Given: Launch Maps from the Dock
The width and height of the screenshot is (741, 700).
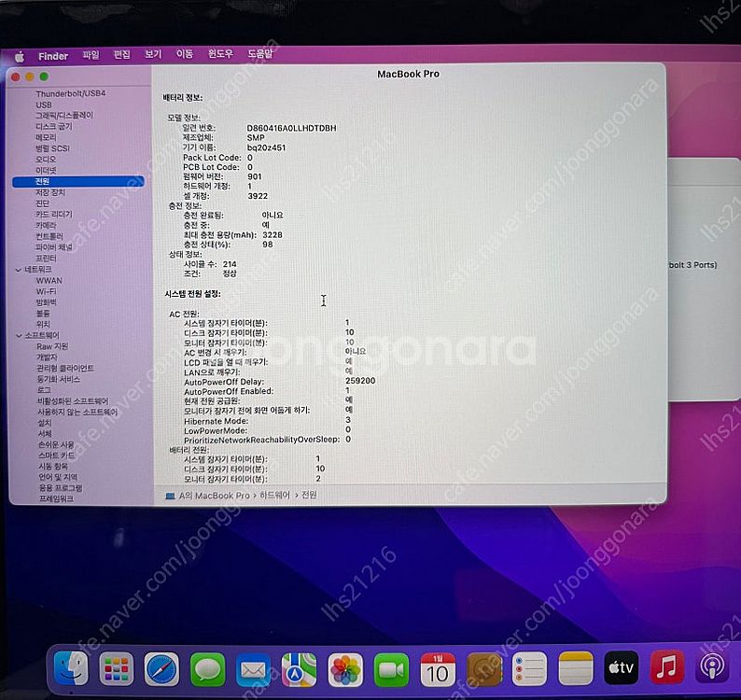Looking at the screenshot, I should (300, 670).
